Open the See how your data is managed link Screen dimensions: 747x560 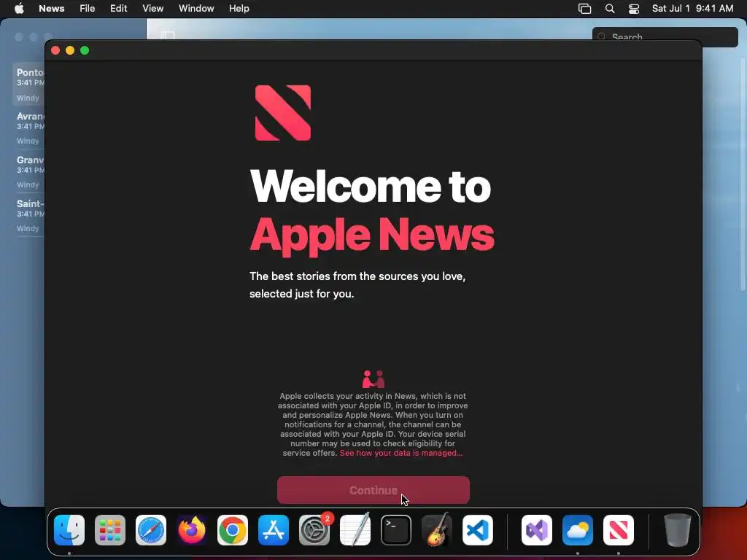pyautogui.click(x=400, y=453)
